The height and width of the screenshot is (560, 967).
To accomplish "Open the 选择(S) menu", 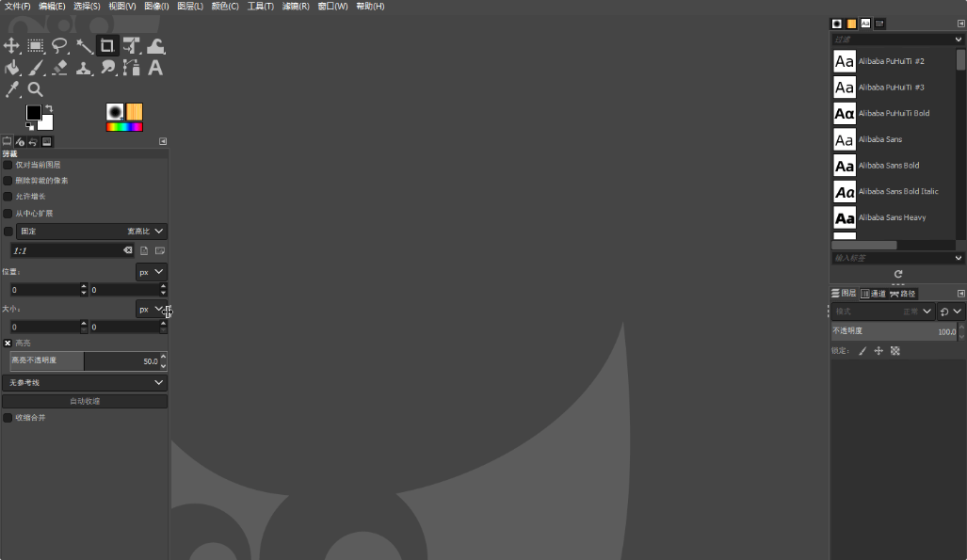I will 87,7.
